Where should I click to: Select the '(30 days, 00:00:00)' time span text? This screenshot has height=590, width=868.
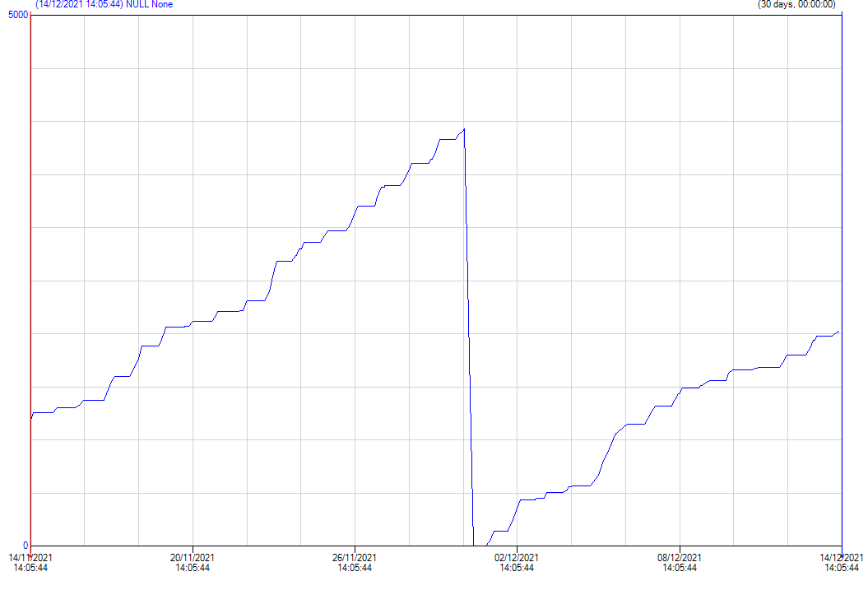click(x=796, y=4)
